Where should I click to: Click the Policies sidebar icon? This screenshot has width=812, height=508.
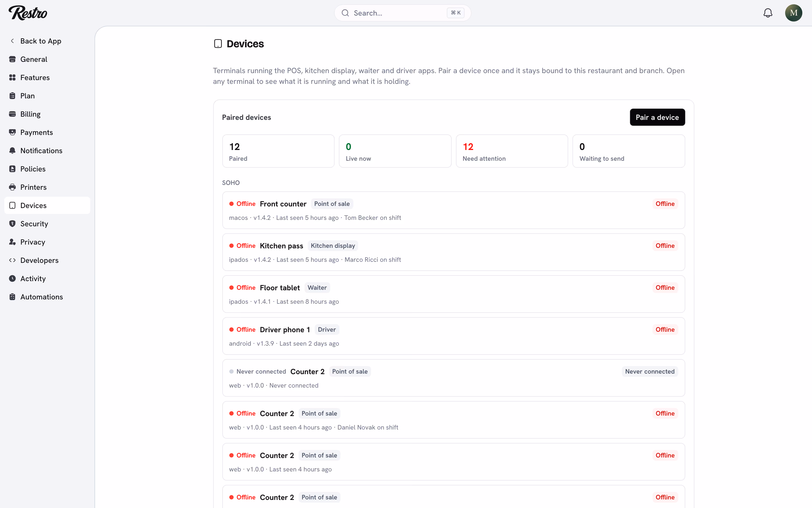click(12, 169)
